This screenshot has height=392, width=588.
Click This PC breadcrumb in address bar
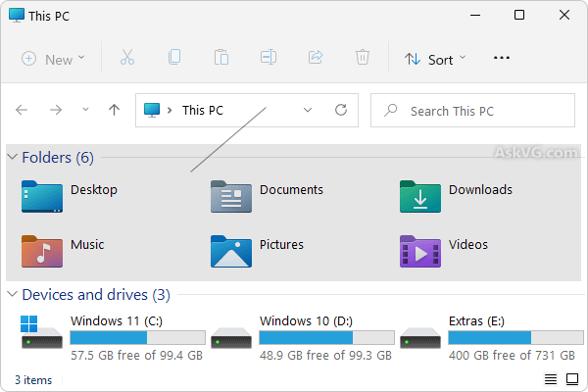coord(203,111)
